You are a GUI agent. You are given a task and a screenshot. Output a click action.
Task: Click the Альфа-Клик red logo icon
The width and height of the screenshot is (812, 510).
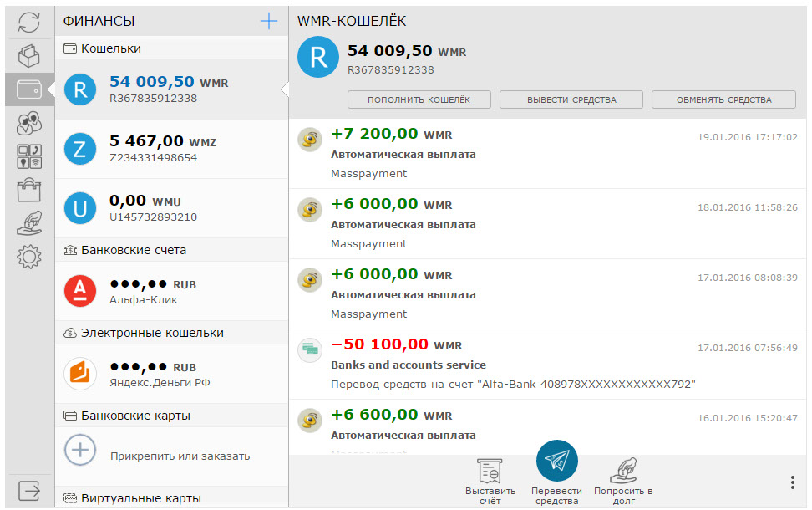tap(79, 291)
